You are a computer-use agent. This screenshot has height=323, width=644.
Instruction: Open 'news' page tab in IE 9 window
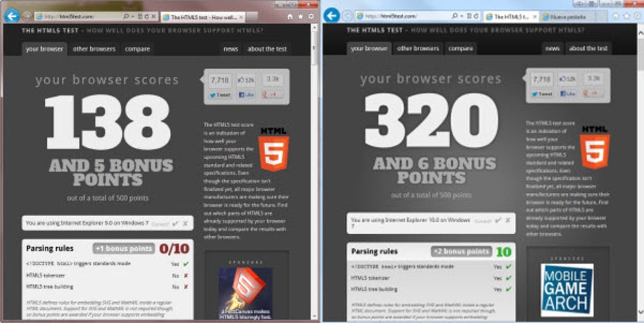pyautogui.click(x=231, y=49)
